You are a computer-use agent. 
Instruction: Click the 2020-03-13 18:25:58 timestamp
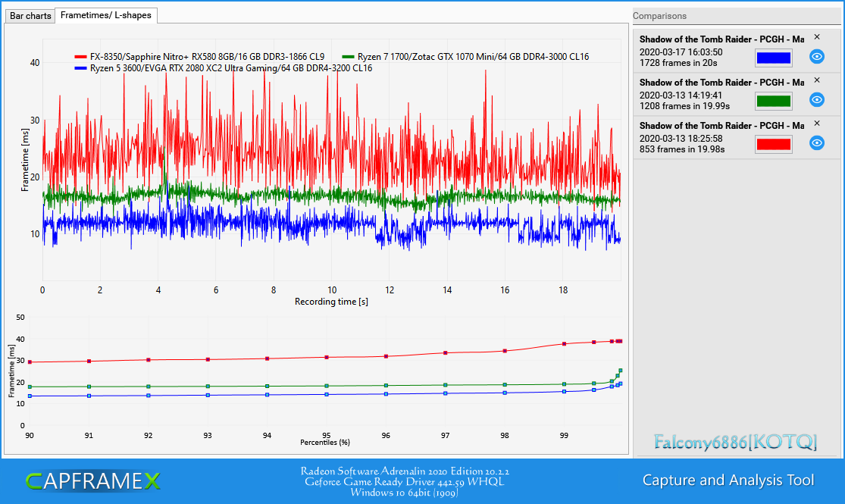coord(681,139)
